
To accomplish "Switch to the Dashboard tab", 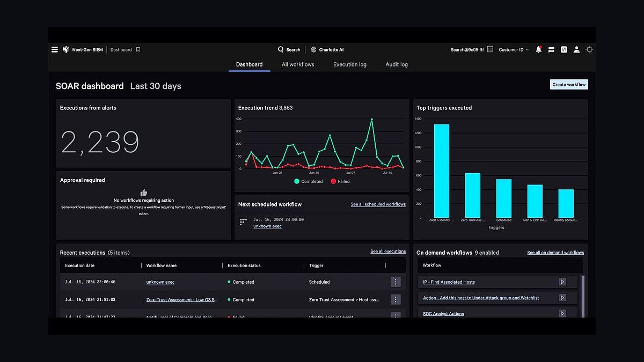I will 250,64.
